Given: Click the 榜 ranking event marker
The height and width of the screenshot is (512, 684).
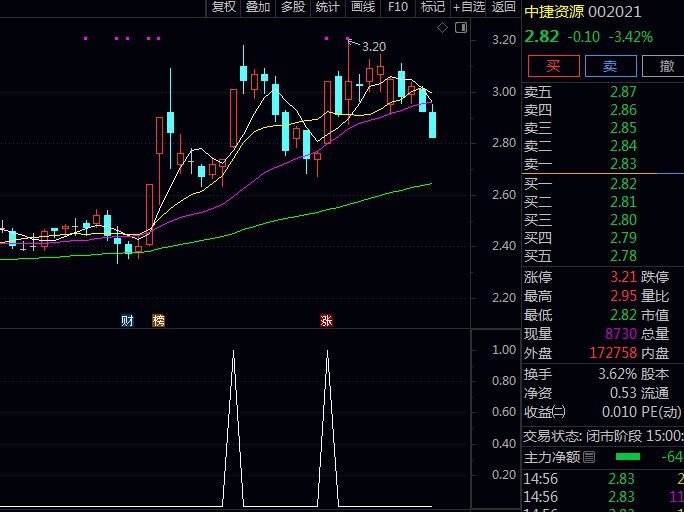Looking at the screenshot, I should [x=158, y=320].
